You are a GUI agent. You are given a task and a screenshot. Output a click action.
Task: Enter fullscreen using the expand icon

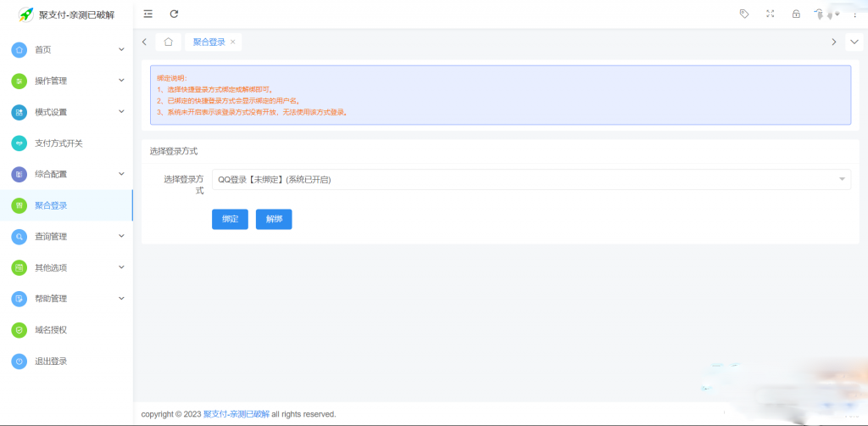(x=770, y=14)
